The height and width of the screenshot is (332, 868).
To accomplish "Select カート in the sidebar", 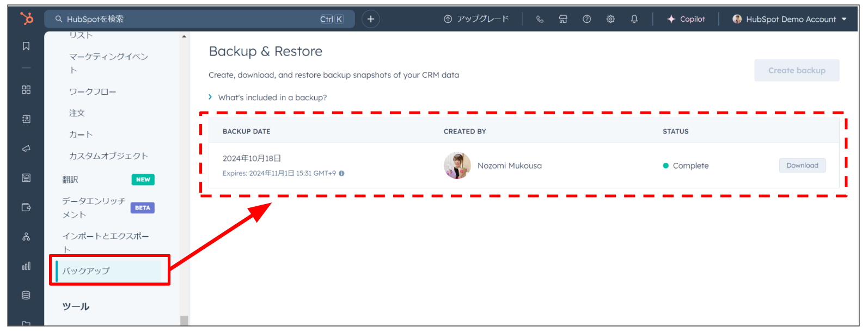I will 81,134.
